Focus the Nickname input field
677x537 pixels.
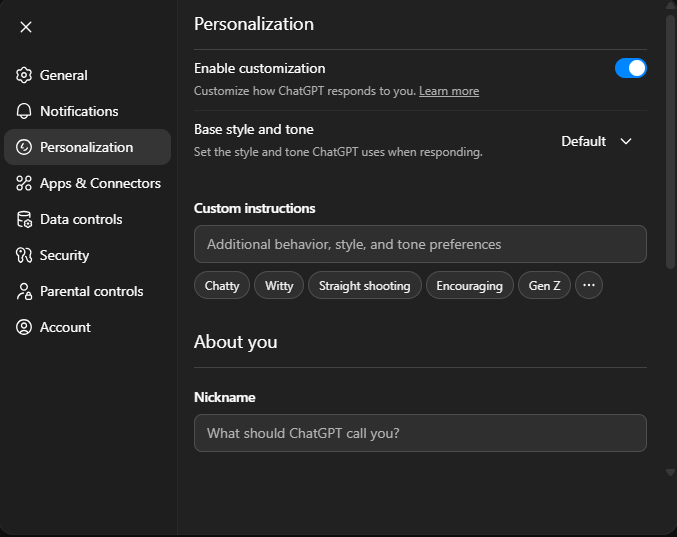[x=420, y=433]
